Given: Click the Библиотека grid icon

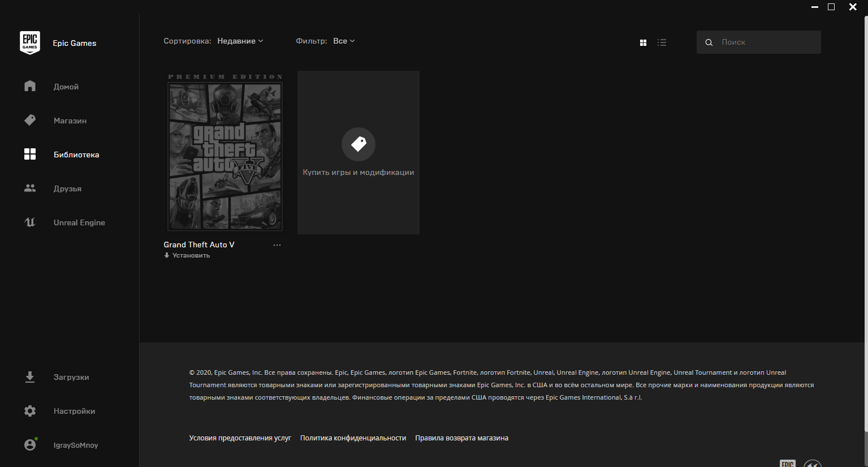Looking at the screenshot, I should 30,154.
